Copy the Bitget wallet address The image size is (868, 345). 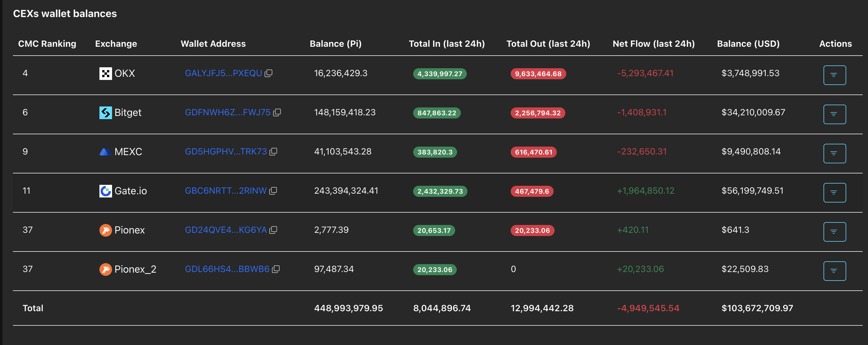point(277,112)
